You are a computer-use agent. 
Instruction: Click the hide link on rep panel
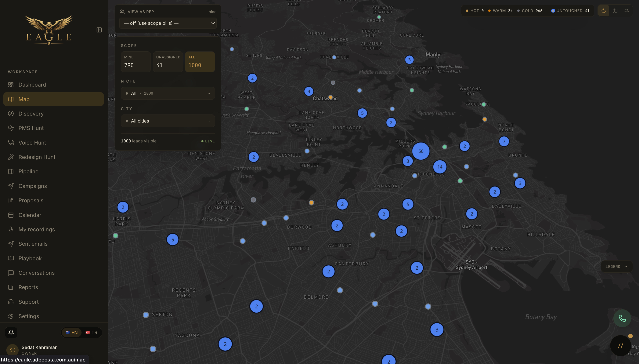tap(213, 12)
